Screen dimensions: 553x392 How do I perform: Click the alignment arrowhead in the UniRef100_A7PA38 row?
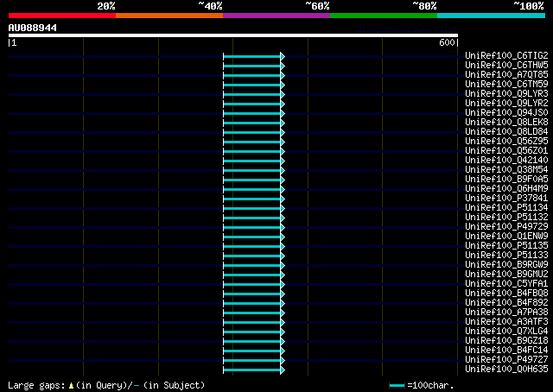pyautogui.click(x=283, y=313)
